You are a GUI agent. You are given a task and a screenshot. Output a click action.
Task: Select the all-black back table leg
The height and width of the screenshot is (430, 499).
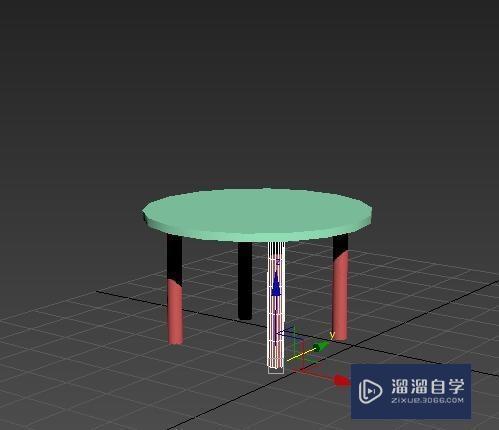(245, 281)
